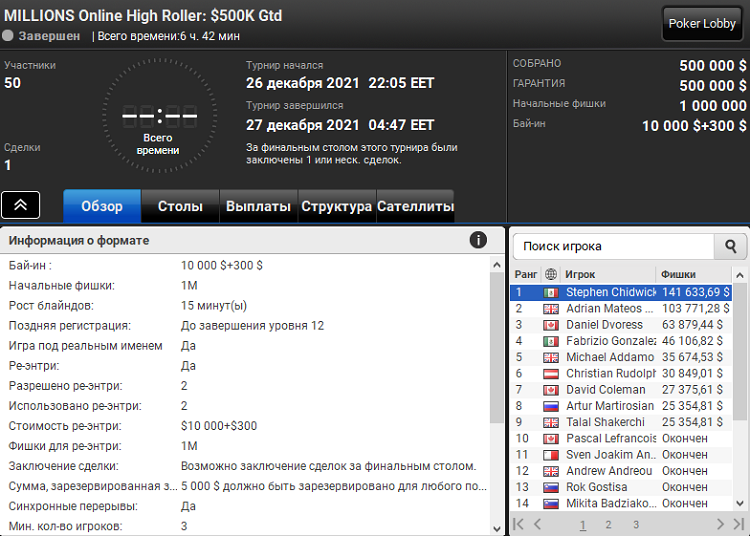Image resolution: width=750 pixels, height=536 pixels.
Task: Jump to first page of player list
Action: pyautogui.click(x=519, y=524)
